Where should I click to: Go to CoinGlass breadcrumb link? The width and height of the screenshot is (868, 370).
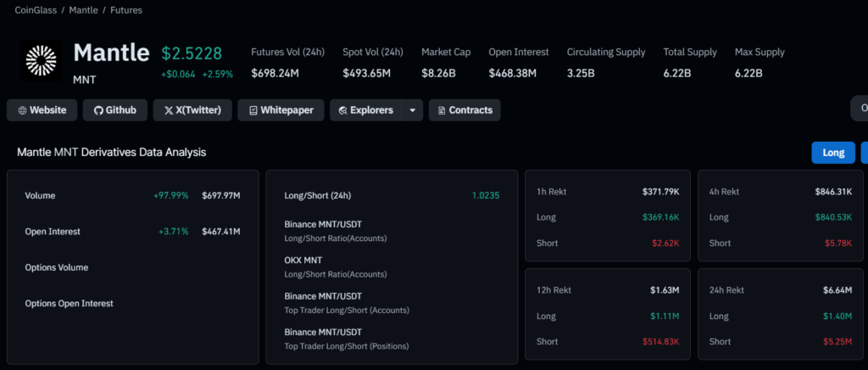(x=37, y=10)
